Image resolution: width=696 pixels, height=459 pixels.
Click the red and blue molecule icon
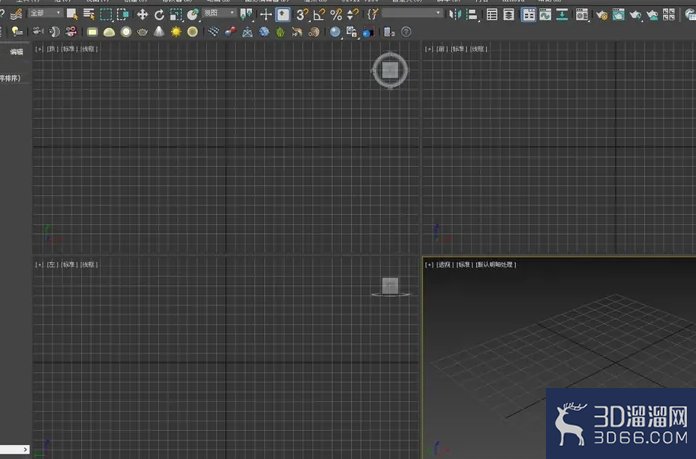[230, 32]
